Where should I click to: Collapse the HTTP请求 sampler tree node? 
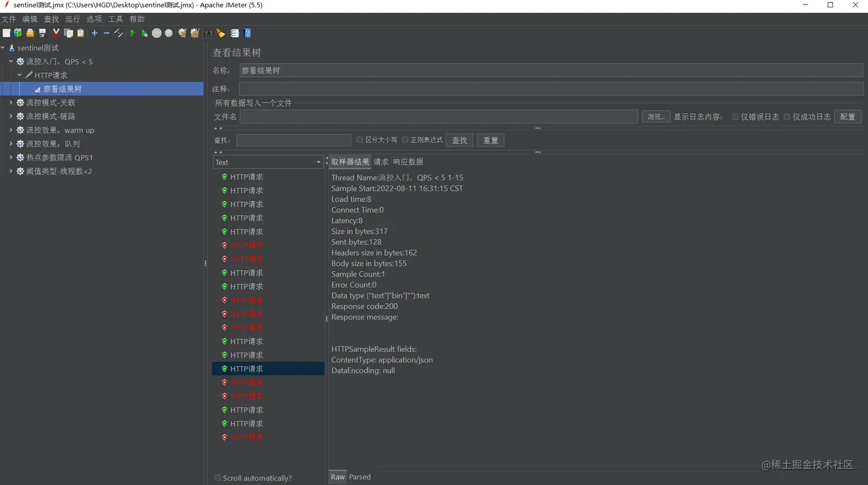20,75
